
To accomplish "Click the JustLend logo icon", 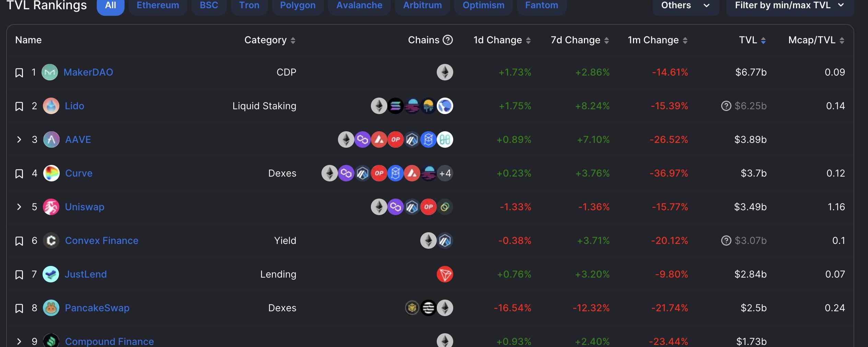I will tap(51, 274).
